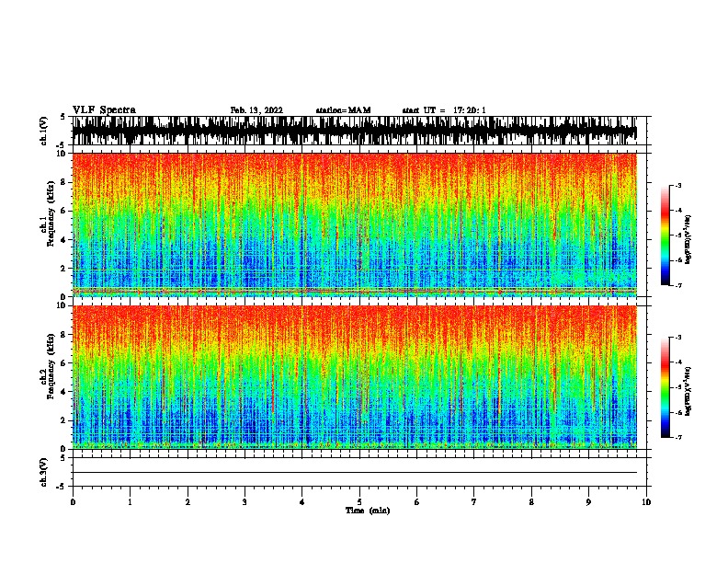Viewport: 728px width, 563px height.
Task: Click the ch.1(V) waveform axis label
Action: point(44,131)
